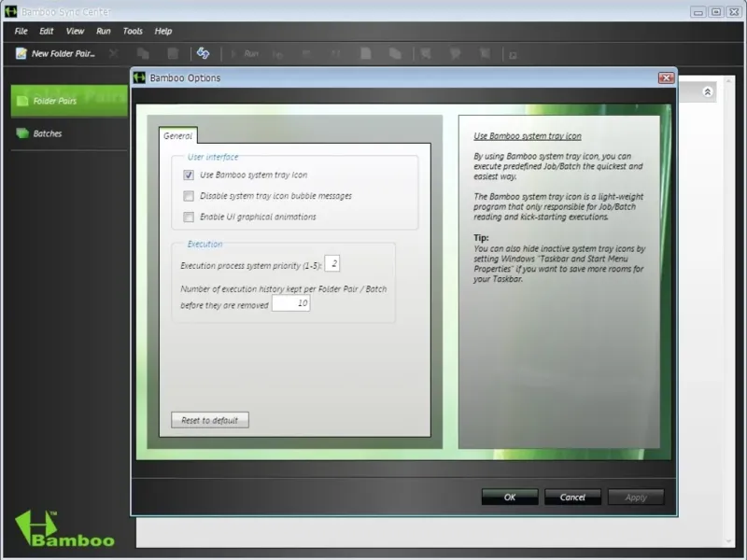Click the blue sync arrows toolbar icon

(x=204, y=53)
